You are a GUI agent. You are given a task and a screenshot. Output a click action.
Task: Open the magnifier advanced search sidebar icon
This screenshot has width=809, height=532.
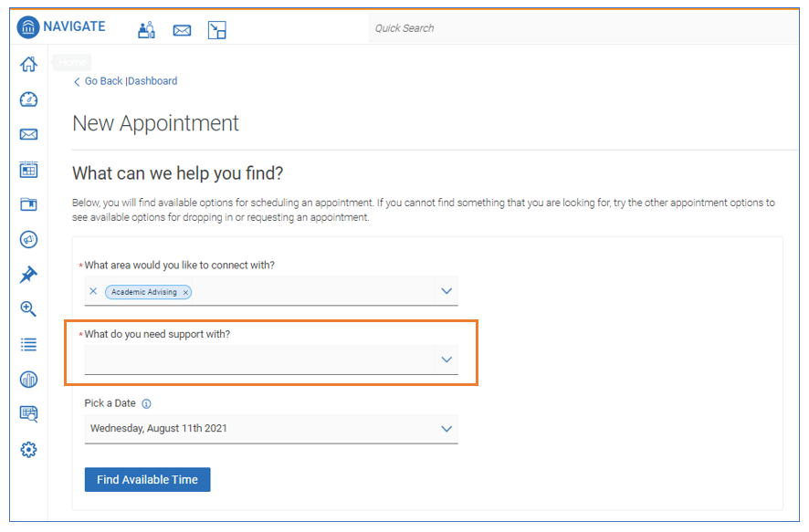coord(28,309)
